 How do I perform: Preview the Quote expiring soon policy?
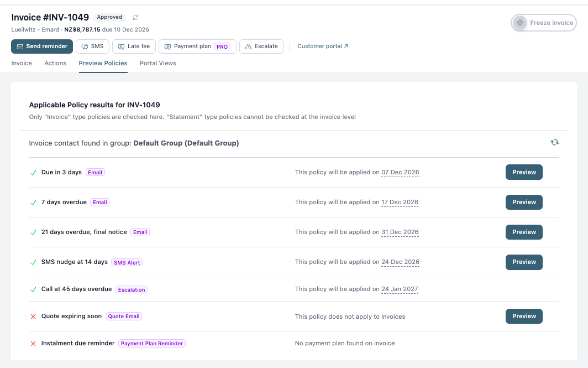pos(524,316)
